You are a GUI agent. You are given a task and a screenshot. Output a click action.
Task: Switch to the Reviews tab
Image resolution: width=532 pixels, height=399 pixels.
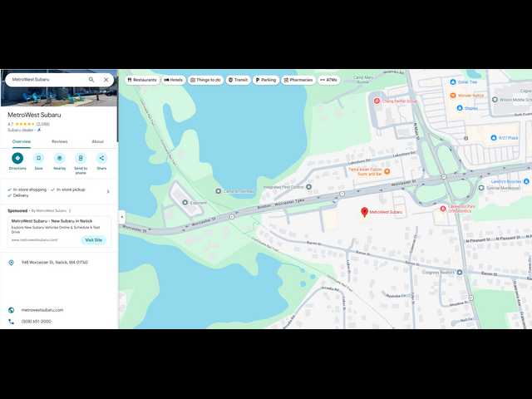point(60,141)
